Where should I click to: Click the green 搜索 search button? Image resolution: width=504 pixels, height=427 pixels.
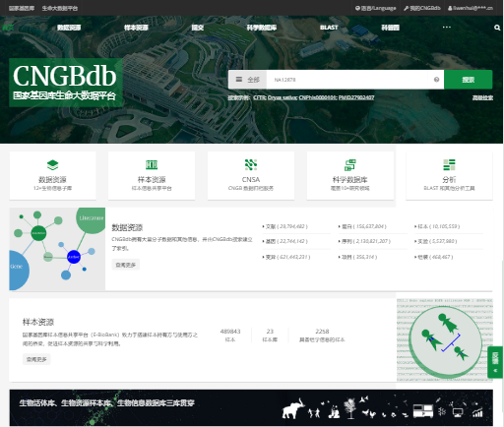pyautogui.click(x=468, y=80)
